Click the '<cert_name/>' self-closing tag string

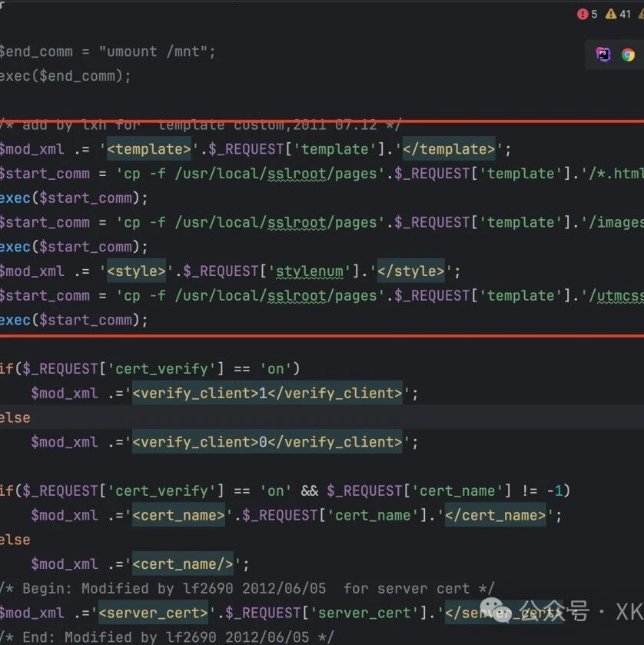coord(183,564)
